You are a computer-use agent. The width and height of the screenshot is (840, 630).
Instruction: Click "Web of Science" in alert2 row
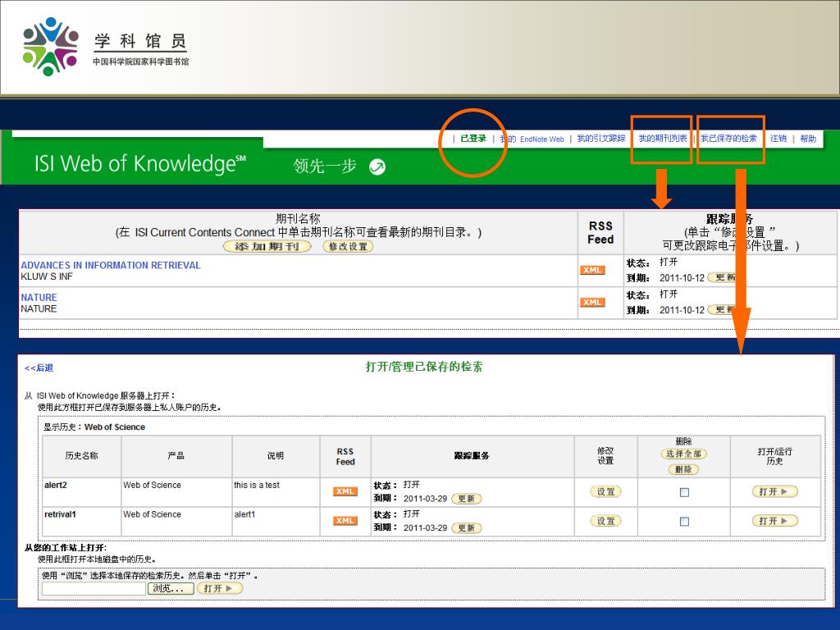click(x=152, y=485)
